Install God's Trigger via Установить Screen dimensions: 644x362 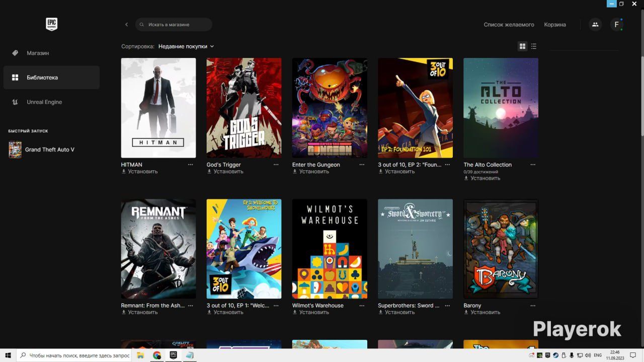pyautogui.click(x=225, y=172)
